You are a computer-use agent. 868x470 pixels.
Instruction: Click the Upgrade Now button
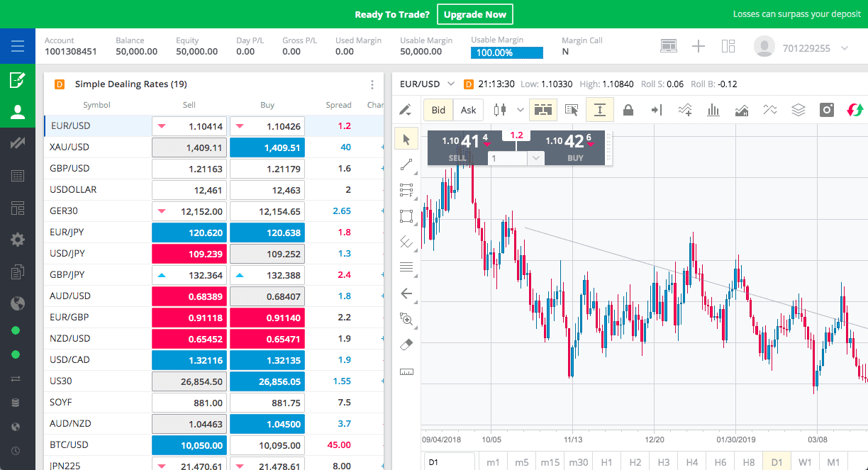click(474, 14)
